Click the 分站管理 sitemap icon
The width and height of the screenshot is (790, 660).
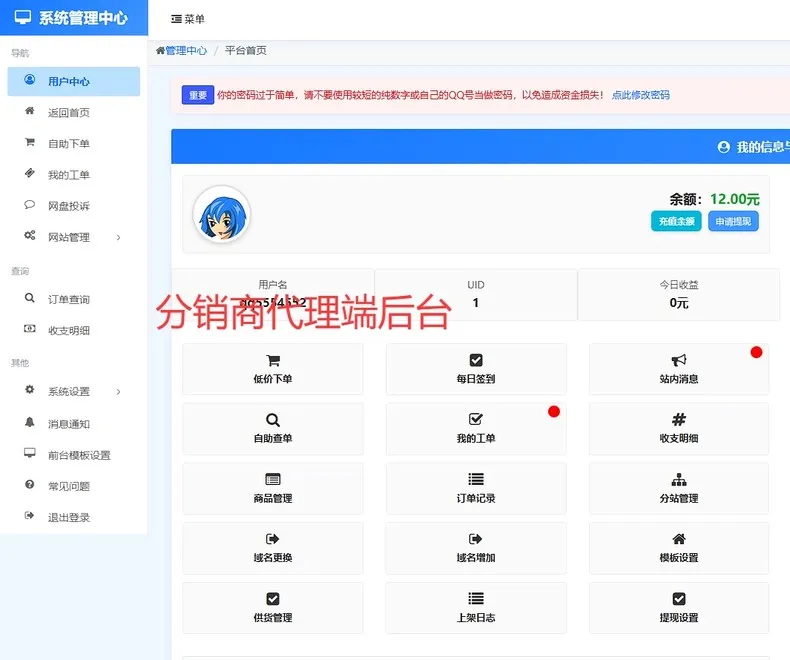[x=679, y=480]
